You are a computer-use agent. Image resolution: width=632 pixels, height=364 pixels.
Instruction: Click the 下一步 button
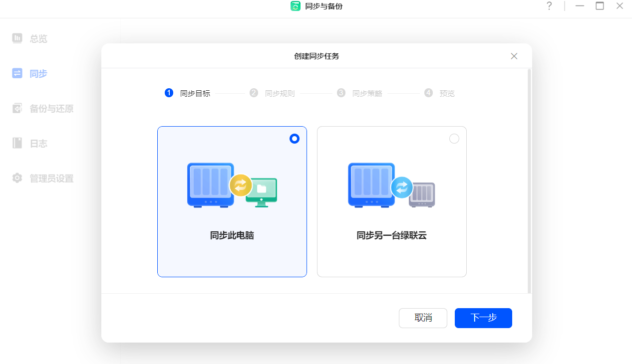click(483, 318)
